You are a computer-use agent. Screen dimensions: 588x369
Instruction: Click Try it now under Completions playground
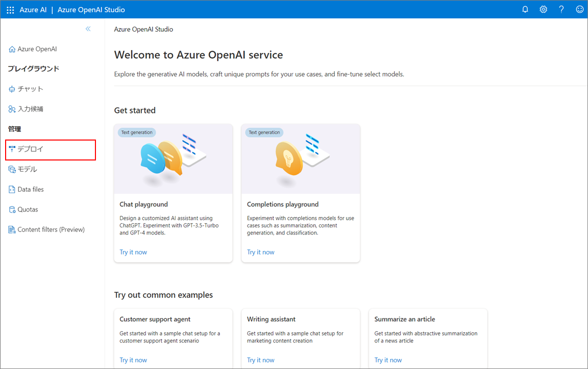[x=261, y=252]
